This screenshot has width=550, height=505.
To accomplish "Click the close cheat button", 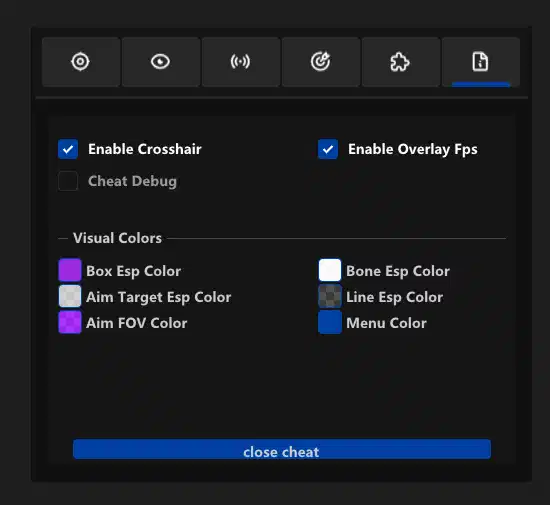I will point(282,449).
